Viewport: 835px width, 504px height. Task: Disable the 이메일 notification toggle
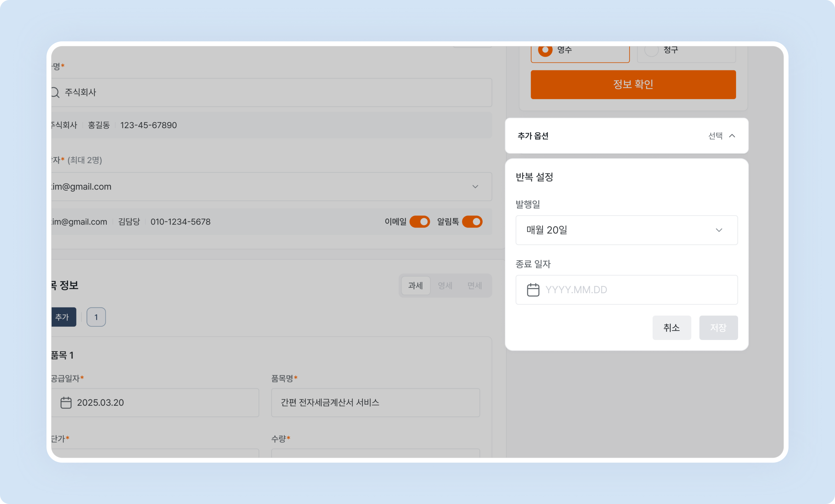tap(420, 222)
